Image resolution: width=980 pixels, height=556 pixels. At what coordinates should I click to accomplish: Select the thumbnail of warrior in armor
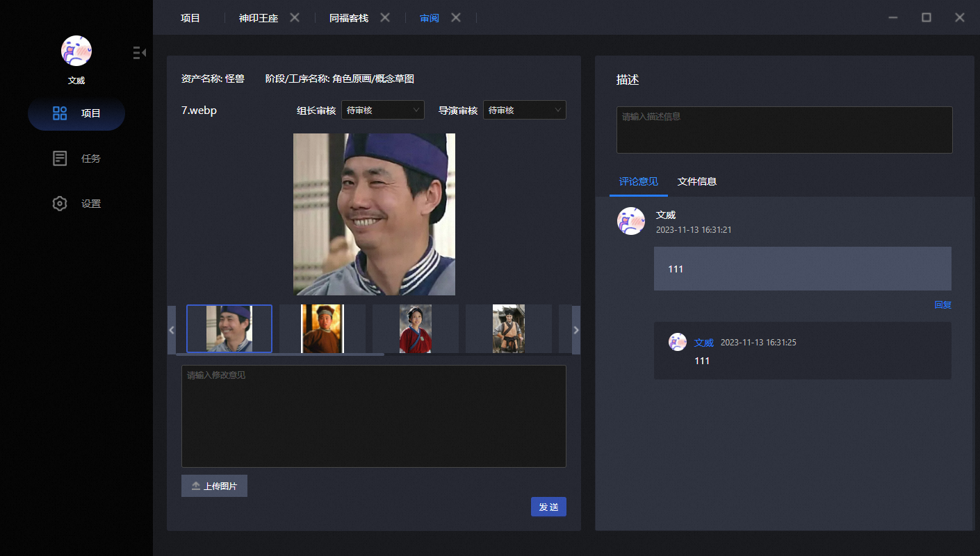[509, 329]
